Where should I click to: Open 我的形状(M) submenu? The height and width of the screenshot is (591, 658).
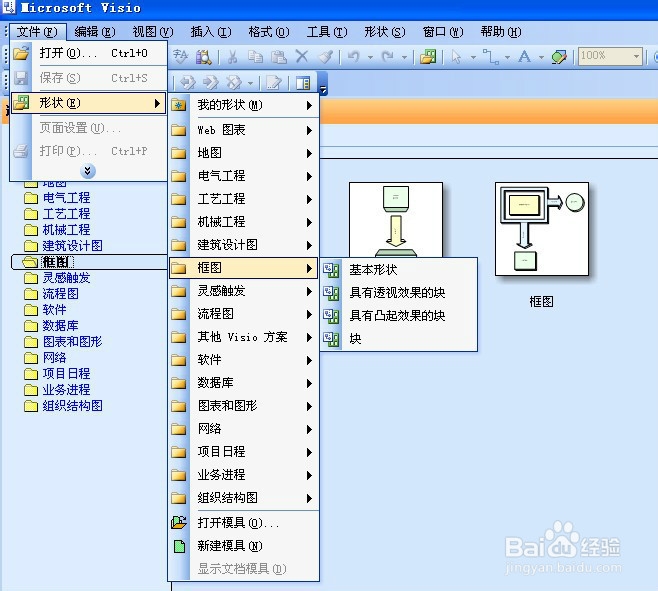click(244, 105)
